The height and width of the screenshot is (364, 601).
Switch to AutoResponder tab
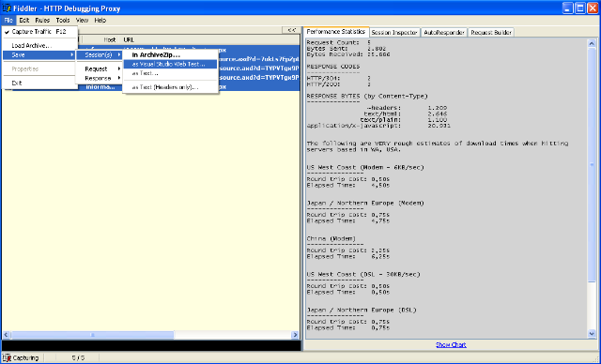(444, 33)
